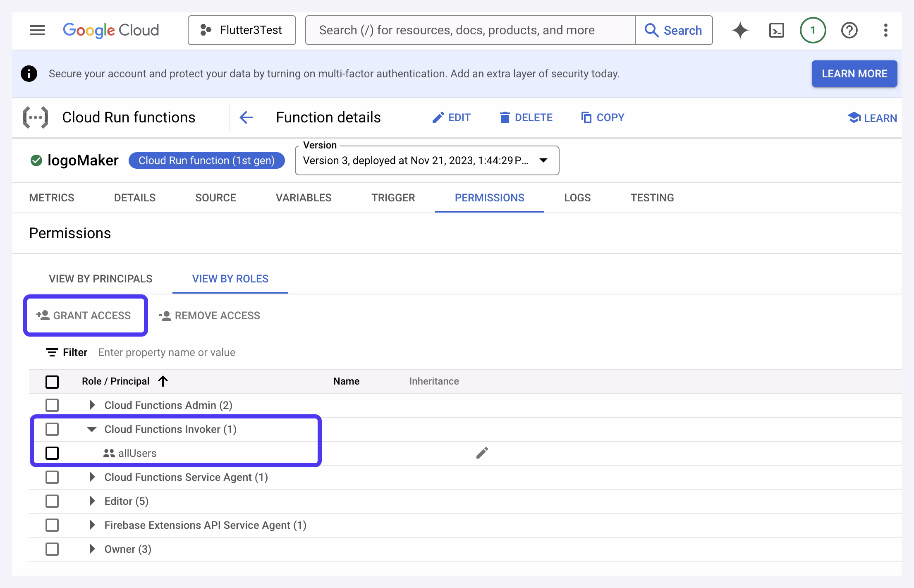Open the hamburger navigation menu

37,30
